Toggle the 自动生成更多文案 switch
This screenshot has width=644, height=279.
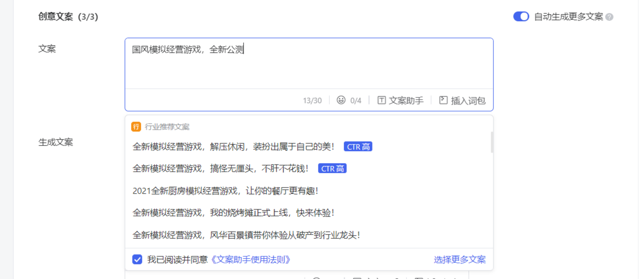521,16
